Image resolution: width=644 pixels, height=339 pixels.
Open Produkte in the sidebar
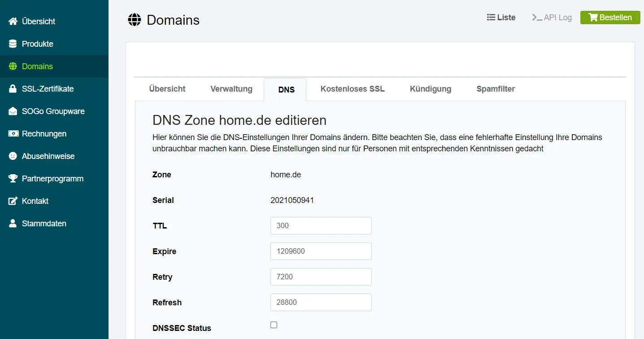54,44
